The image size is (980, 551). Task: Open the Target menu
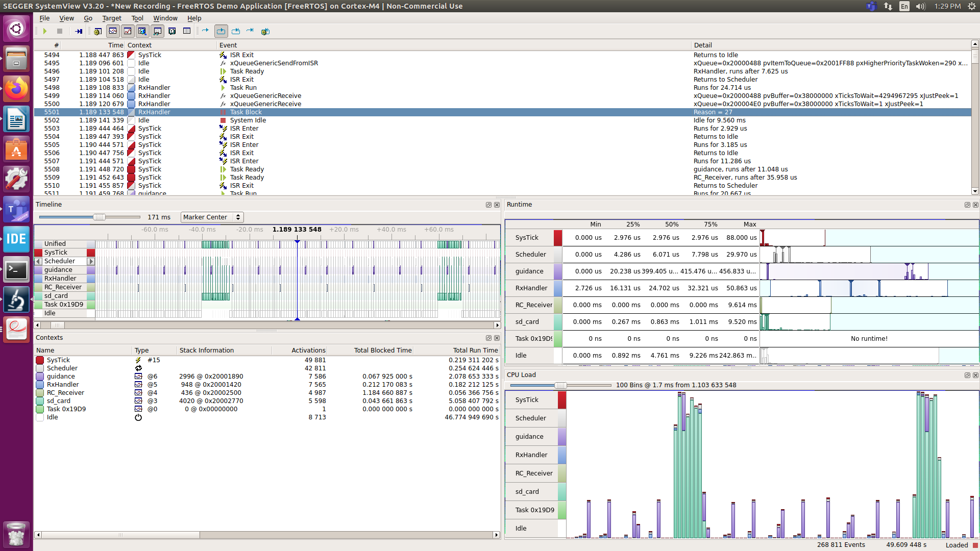click(x=112, y=18)
